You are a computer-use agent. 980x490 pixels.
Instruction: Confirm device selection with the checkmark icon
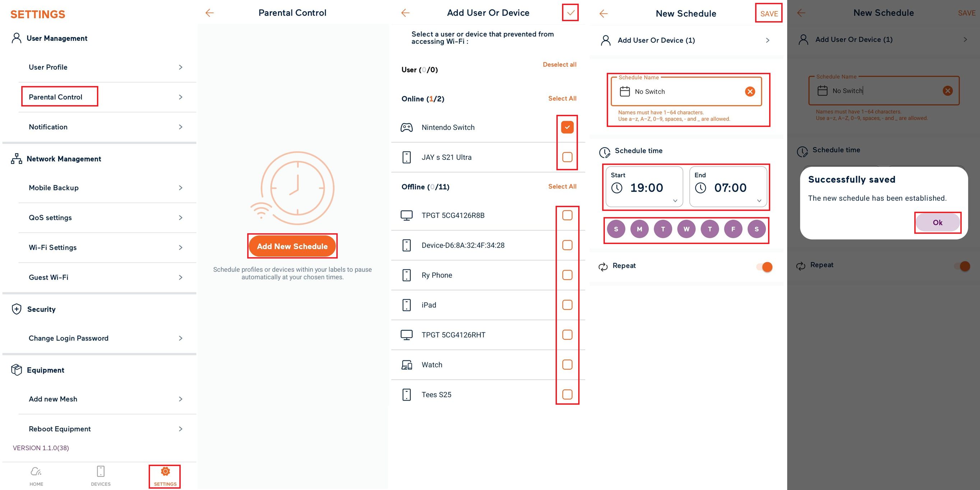click(x=570, y=13)
